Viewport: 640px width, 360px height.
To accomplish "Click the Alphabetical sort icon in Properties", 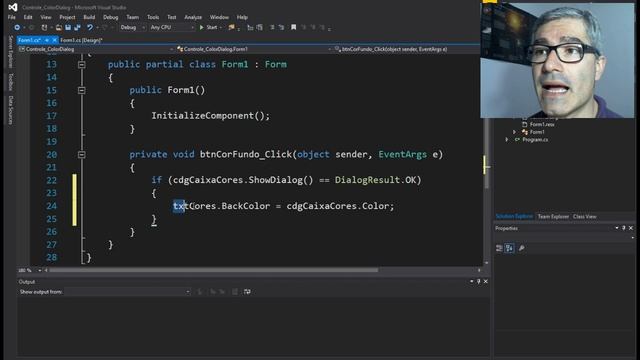I will pos(509,248).
